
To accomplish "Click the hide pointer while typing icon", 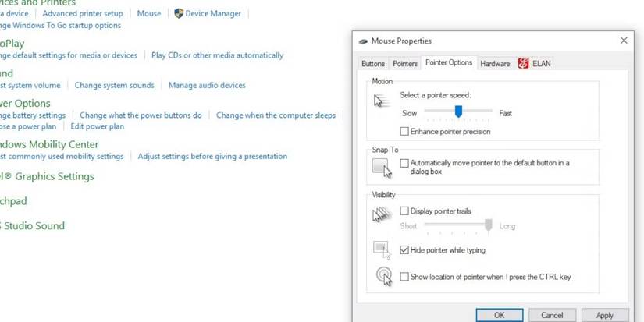I will click(x=382, y=249).
